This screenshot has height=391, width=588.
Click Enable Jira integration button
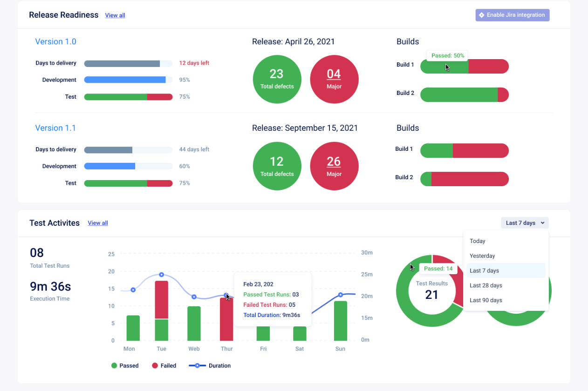click(x=513, y=15)
